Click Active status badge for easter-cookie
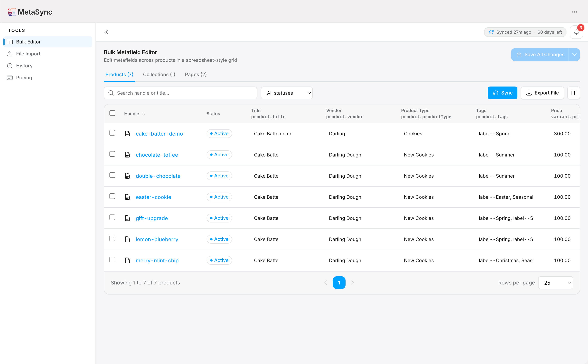 click(219, 197)
